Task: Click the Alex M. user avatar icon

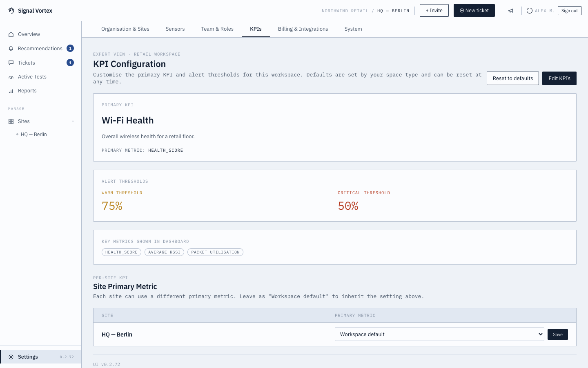Action: [x=530, y=11]
